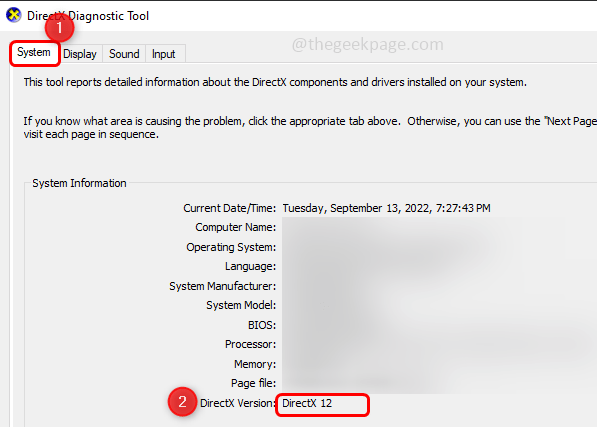
Task: Open the Input tab
Action: (x=164, y=54)
